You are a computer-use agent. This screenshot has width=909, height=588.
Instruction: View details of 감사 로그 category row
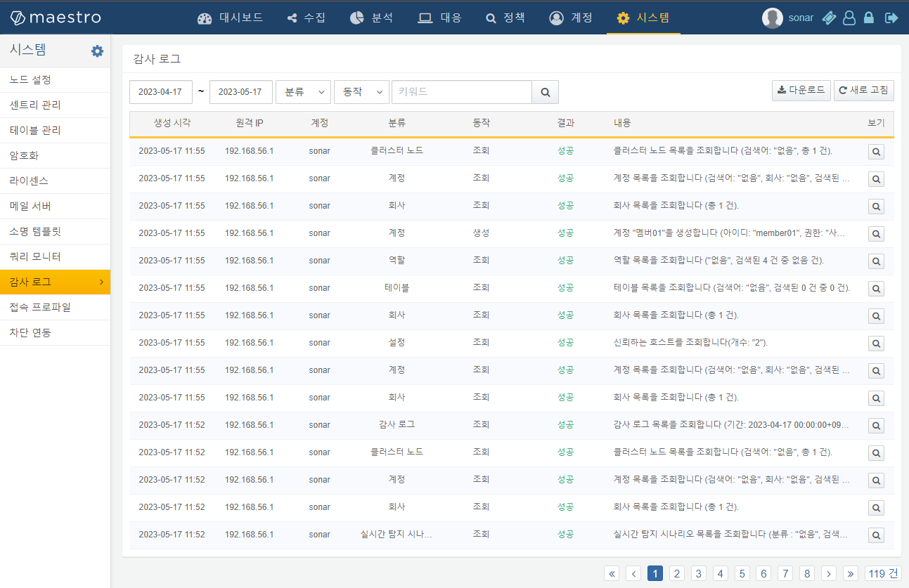pyautogui.click(x=876, y=425)
